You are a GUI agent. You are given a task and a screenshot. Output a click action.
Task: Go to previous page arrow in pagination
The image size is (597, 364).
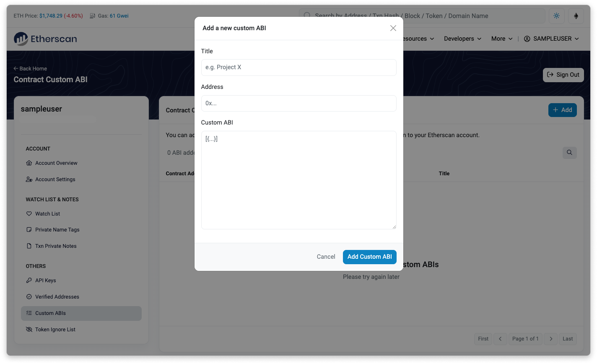[x=500, y=339]
